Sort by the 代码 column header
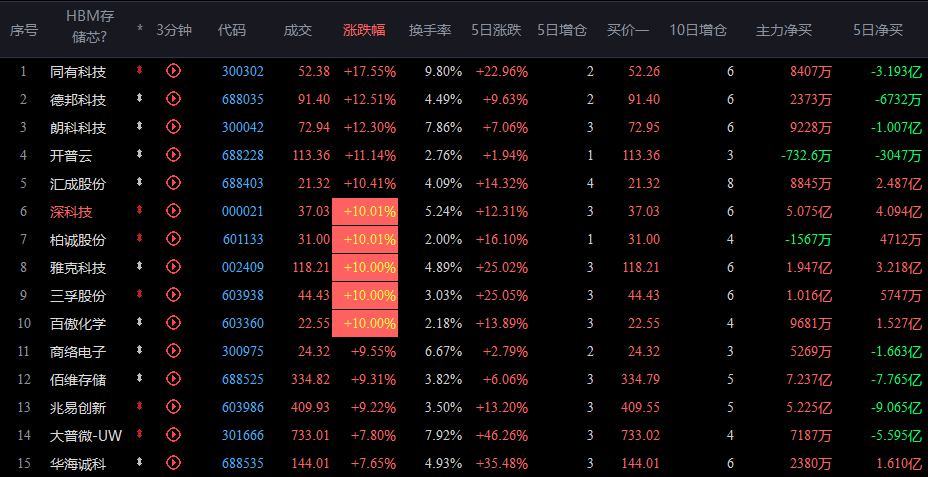928x477 pixels. tap(231, 30)
